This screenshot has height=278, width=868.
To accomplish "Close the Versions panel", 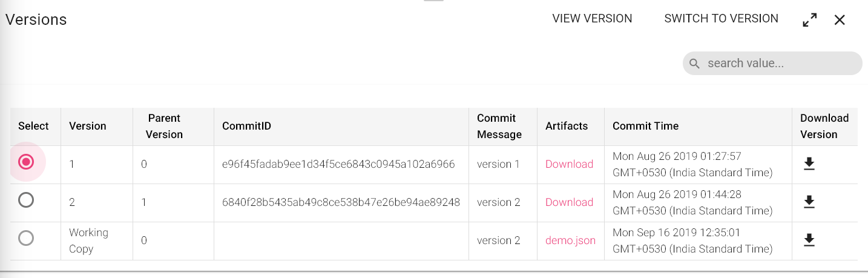I will point(840,20).
